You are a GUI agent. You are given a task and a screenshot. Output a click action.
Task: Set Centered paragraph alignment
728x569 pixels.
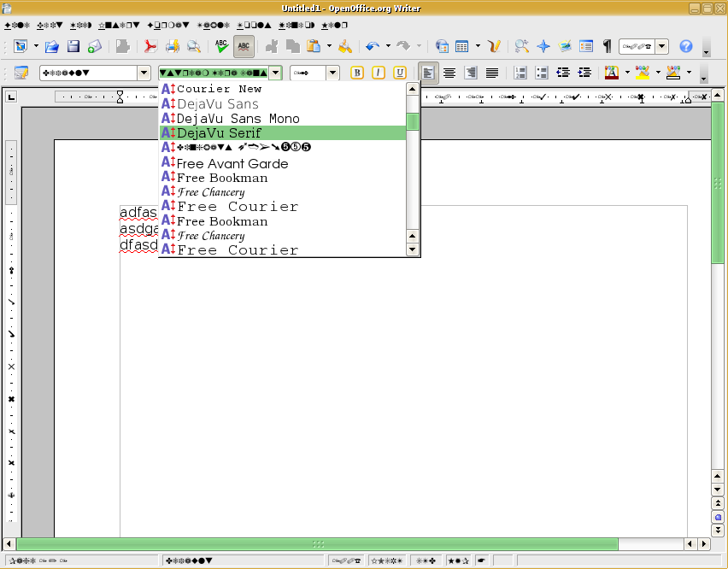click(x=449, y=73)
